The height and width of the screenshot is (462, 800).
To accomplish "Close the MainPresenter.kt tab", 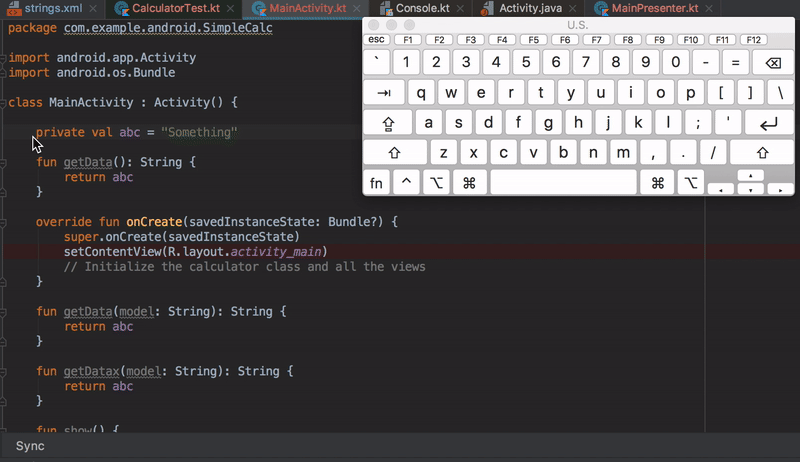I will coord(709,9).
